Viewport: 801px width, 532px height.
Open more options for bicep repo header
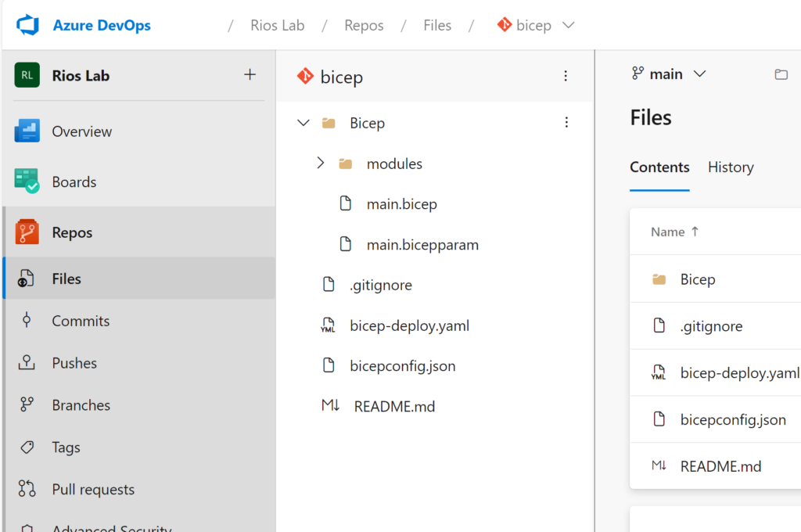pyautogui.click(x=566, y=76)
